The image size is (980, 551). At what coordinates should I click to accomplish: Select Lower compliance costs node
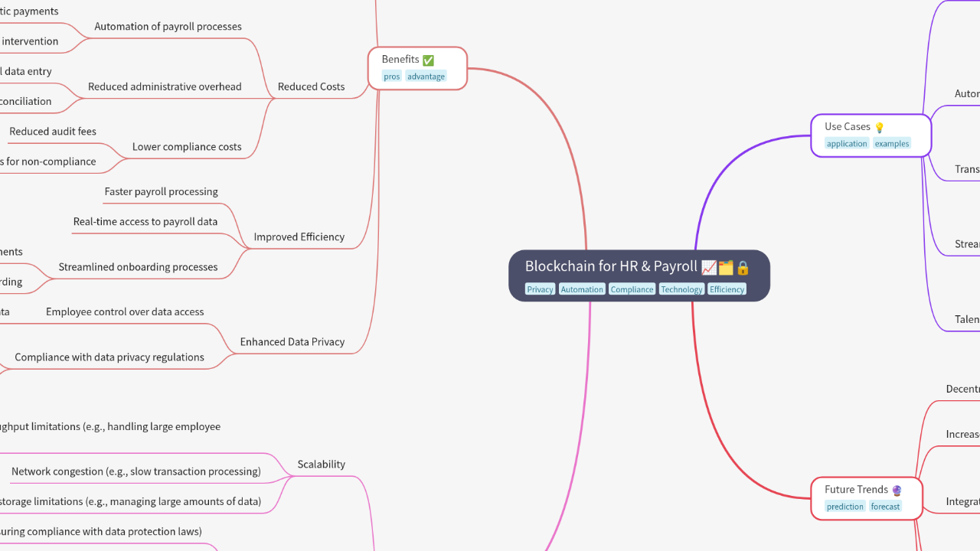coord(187,147)
